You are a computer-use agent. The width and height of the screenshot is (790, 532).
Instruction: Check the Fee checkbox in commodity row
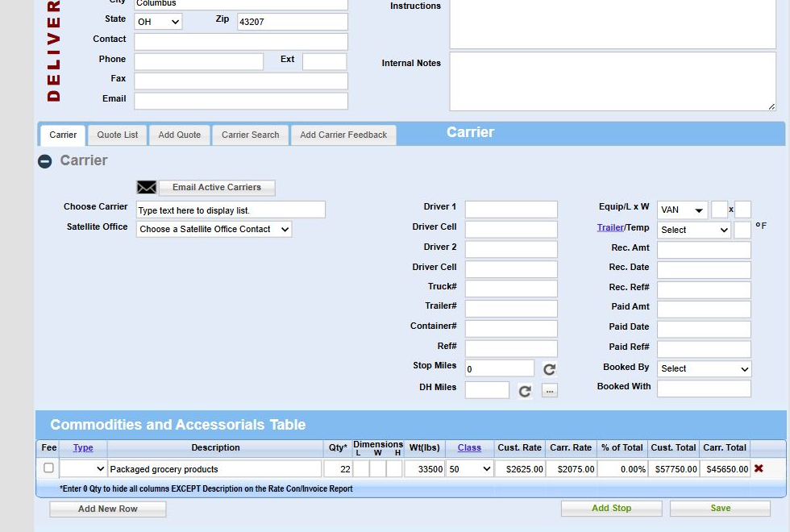48,468
